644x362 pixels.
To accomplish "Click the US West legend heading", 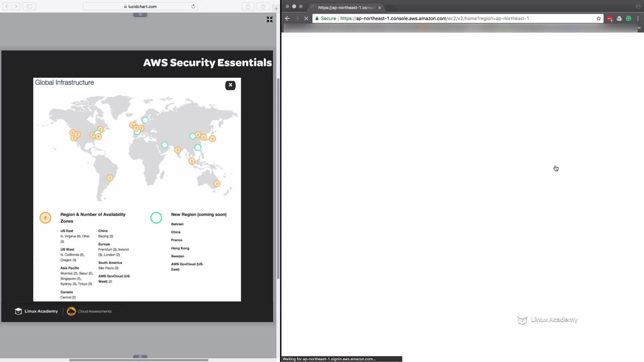I will pos(67,249).
